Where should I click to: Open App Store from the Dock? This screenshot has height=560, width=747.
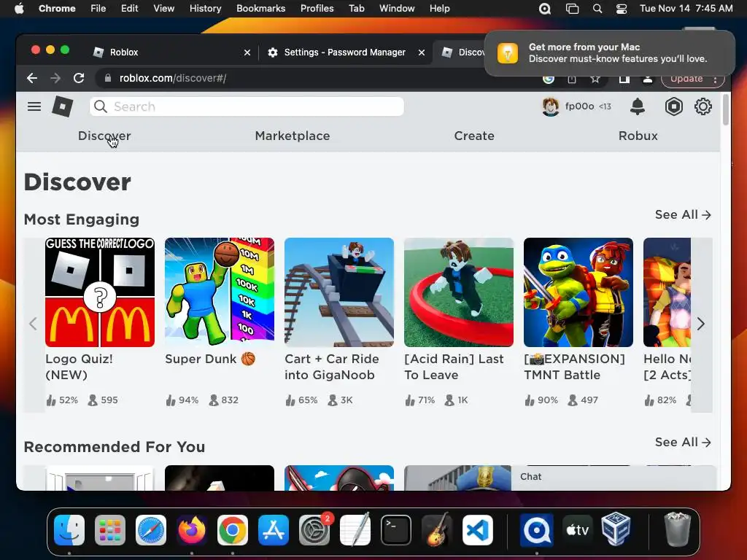pos(274,530)
